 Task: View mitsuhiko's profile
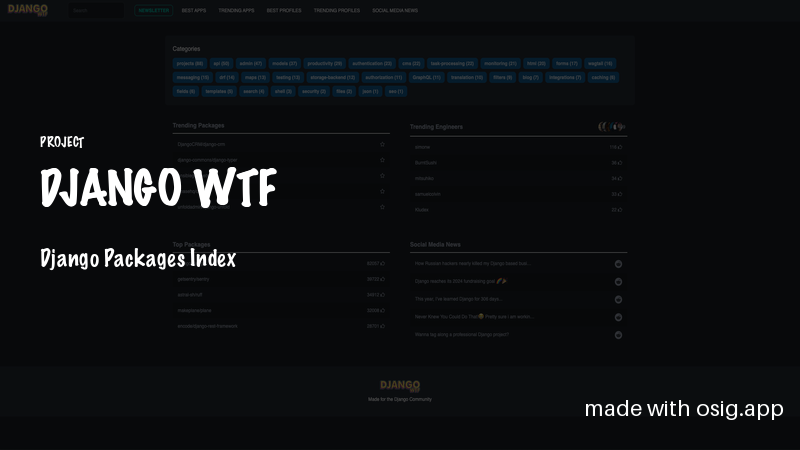click(x=424, y=179)
